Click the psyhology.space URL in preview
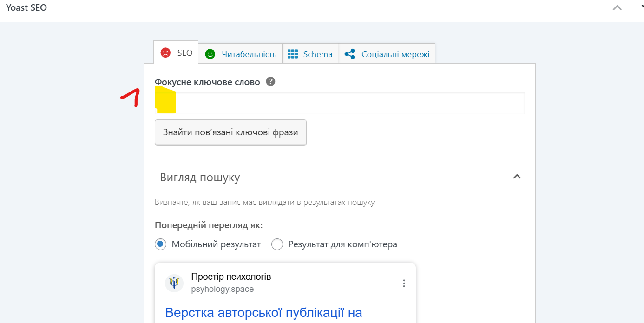The width and height of the screenshot is (644, 323). coord(223,289)
